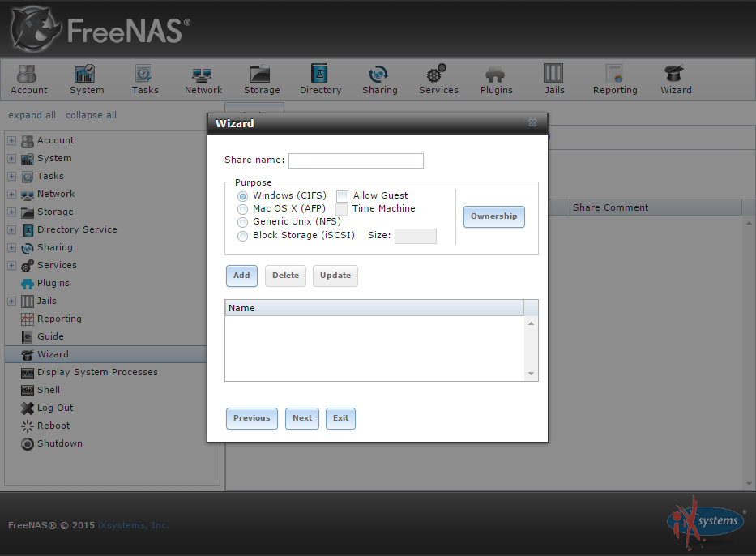
Task: Expand the Tasks tree node
Action: (x=11, y=177)
